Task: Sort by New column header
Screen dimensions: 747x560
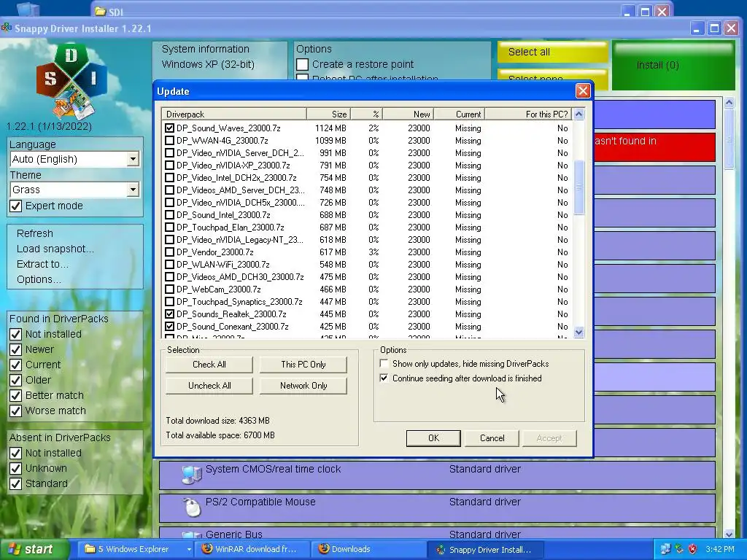Action: click(408, 114)
